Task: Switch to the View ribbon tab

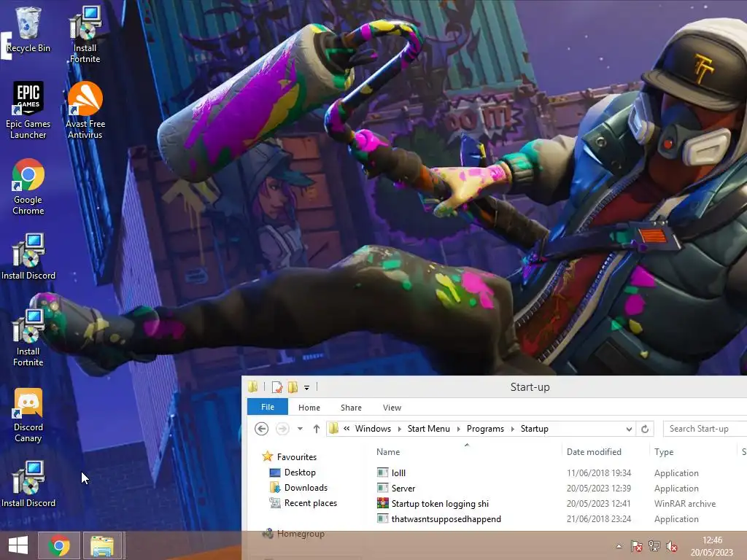Action: [392, 408]
